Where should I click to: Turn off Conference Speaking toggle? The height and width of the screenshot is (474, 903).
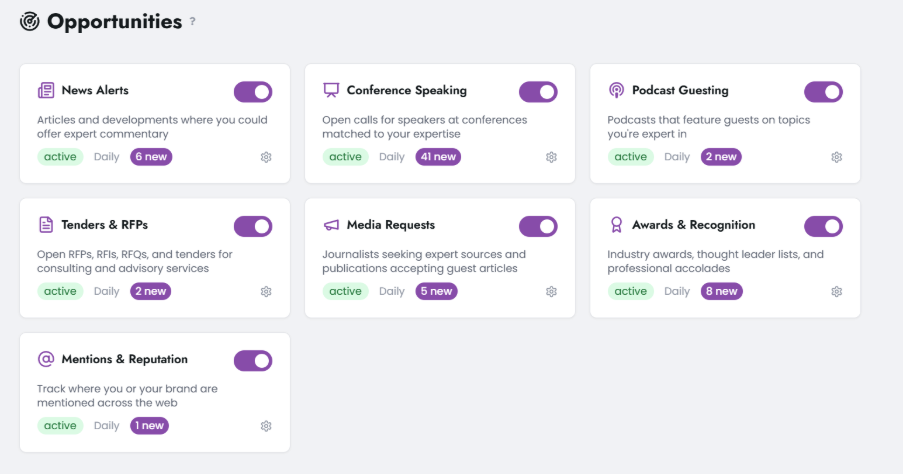pyautogui.click(x=538, y=92)
